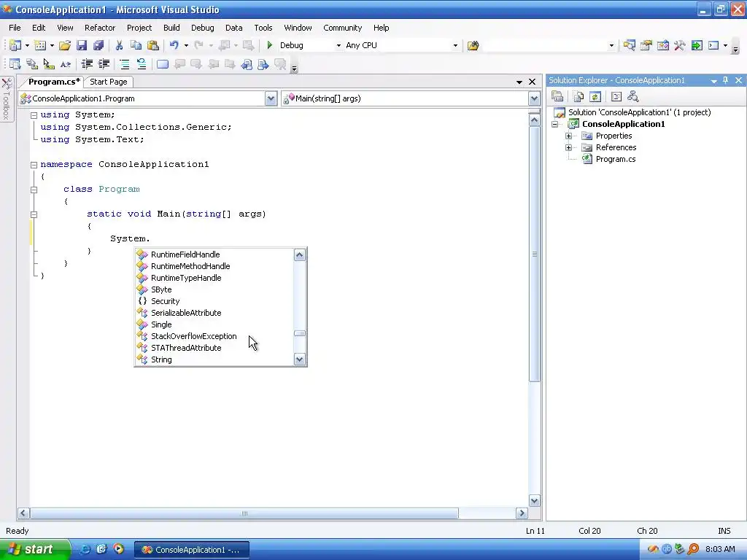Open Solution Explorer from the main toolbar icon
Image resolution: width=747 pixels, height=560 pixels.
point(630,45)
